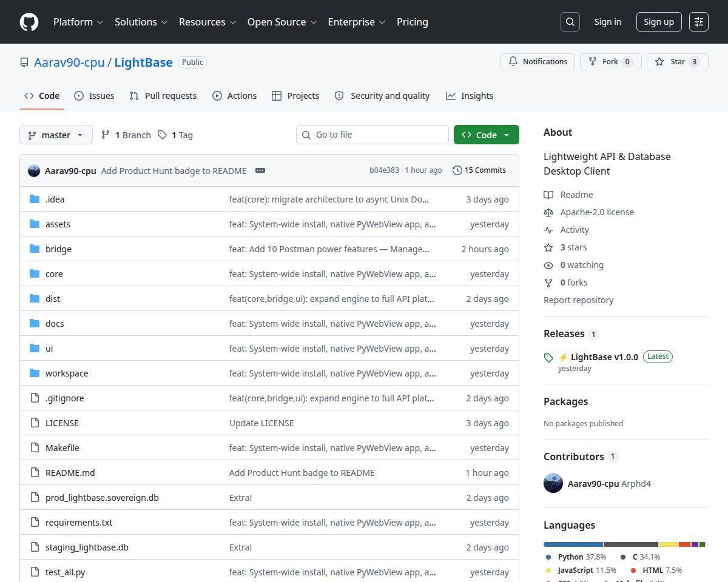Focus the Go to file search field
The height and width of the screenshot is (582, 728).
pyautogui.click(x=372, y=135)
